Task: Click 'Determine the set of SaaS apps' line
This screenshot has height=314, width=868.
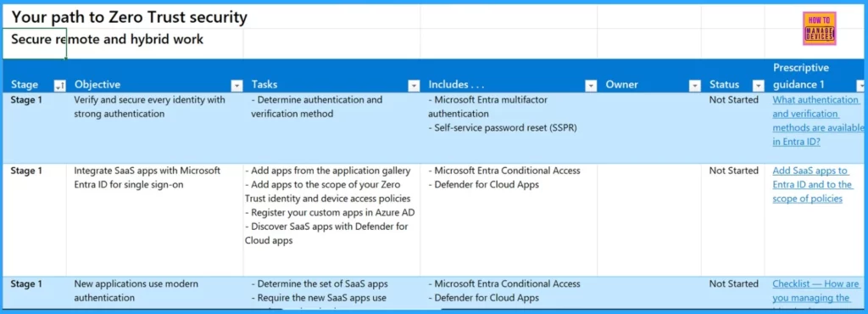Action: click(x=320, y=283)
